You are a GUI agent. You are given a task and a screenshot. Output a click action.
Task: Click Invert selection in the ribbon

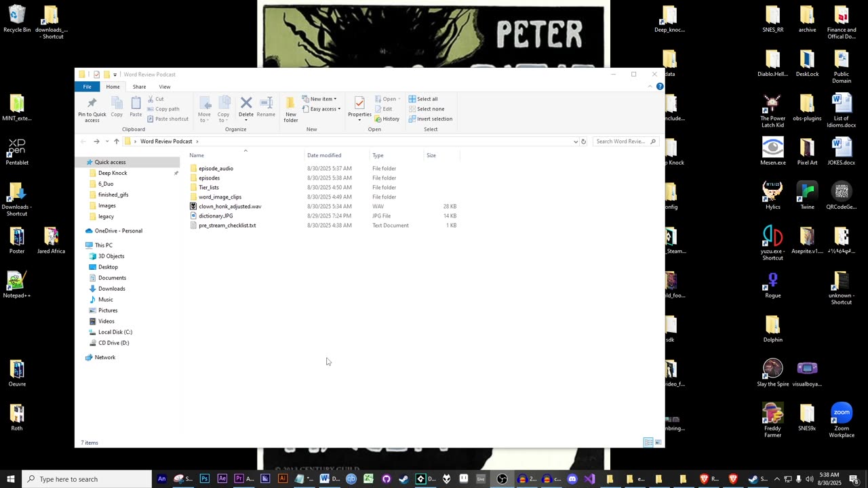(430, 119)
